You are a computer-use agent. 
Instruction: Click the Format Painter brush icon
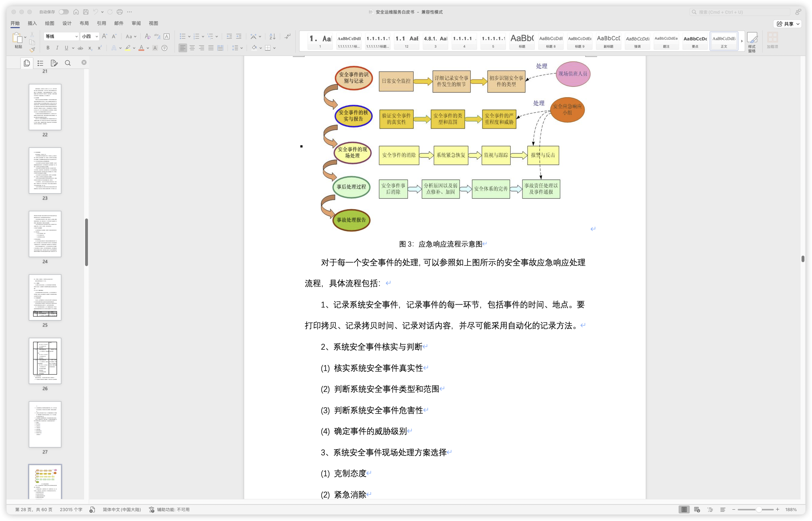coord(32,50)
